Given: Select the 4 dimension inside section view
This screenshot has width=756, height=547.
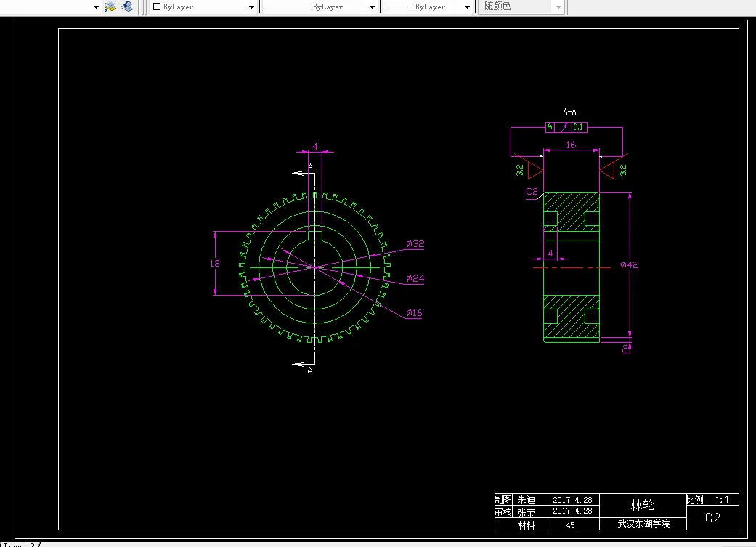Looking at the screenshot, I should [x=550, y=254].
